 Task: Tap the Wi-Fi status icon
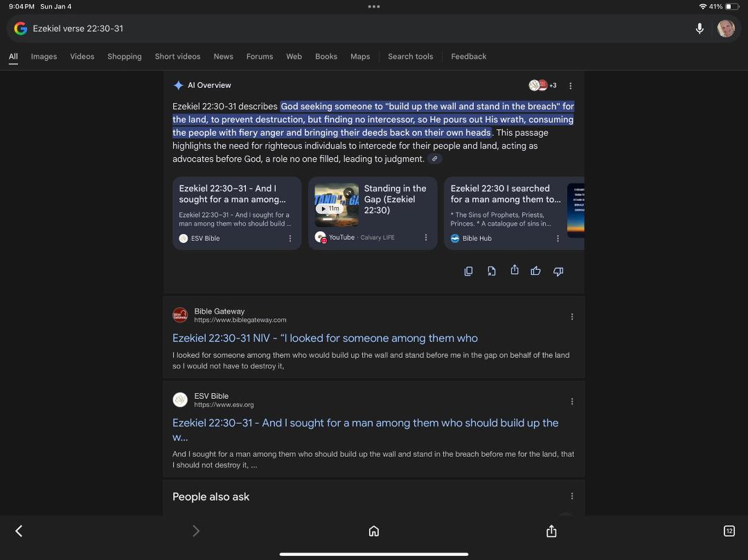tap(703, 7)
